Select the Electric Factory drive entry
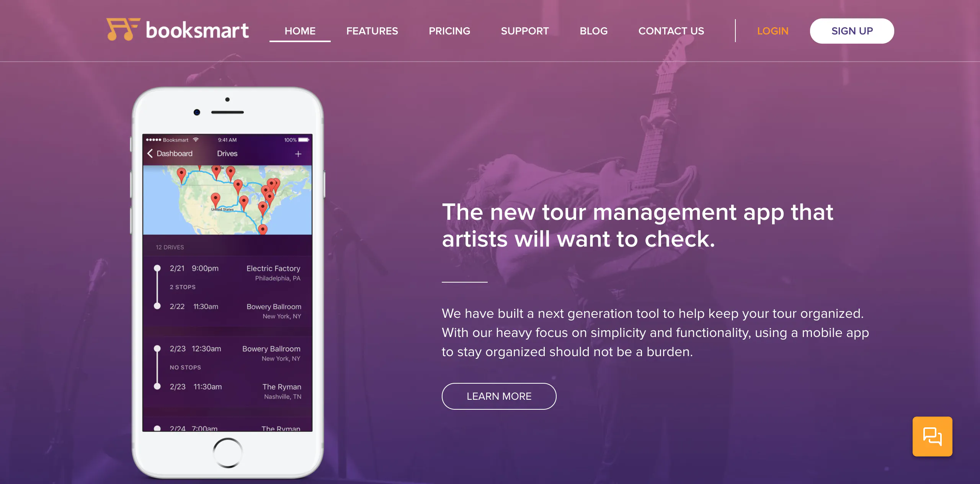This screenshot has height=484, width=980. point(227,273)
